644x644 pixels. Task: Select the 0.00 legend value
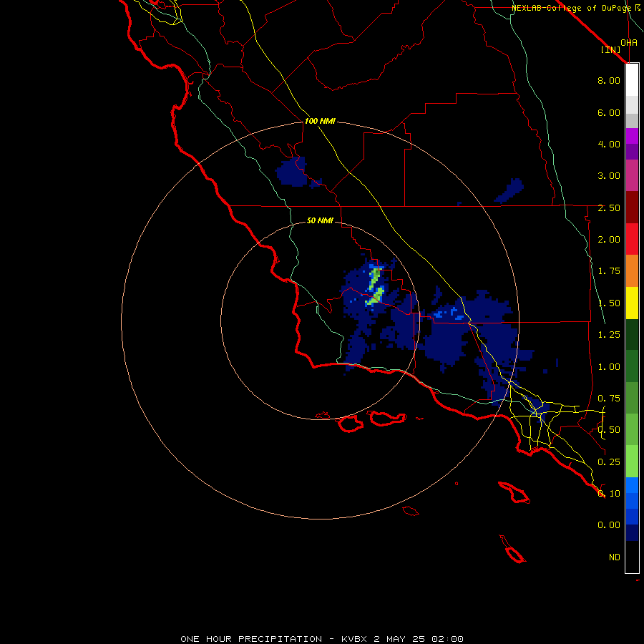click(609, 525)
